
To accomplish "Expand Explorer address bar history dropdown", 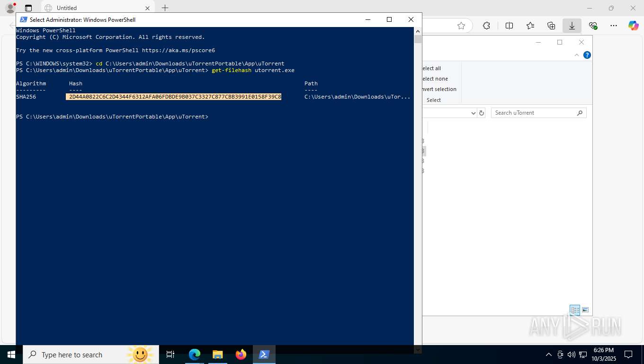I will click(473, 113).
